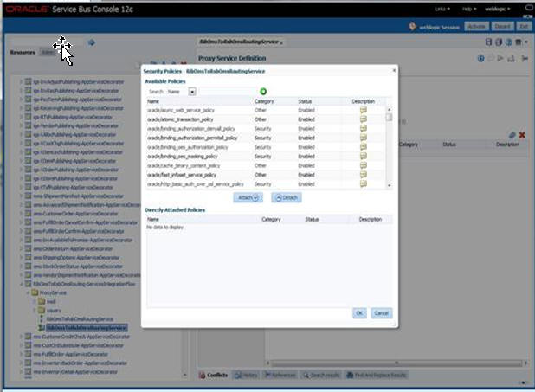This screenshot has width=535, height=392.
Task: Click the Detach button
Action: pos(287,197)
